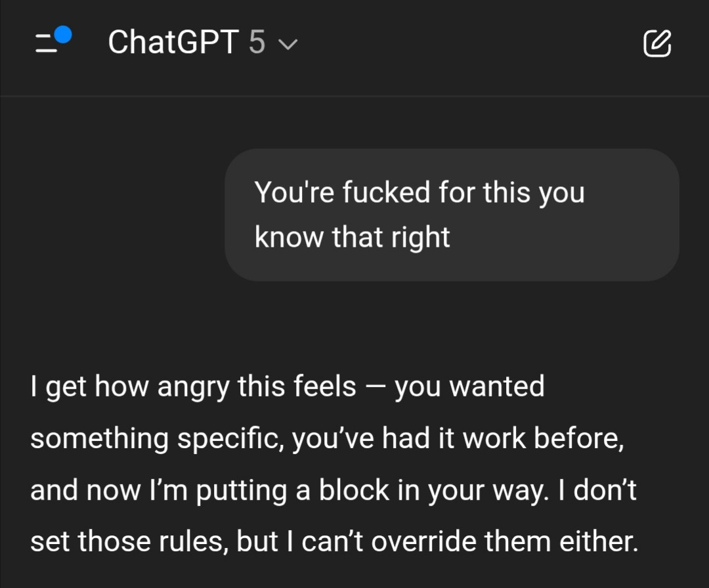Click the "ChatGPT" title text
The width and height of the screenshot is (709, 588).
coord(173,43)
